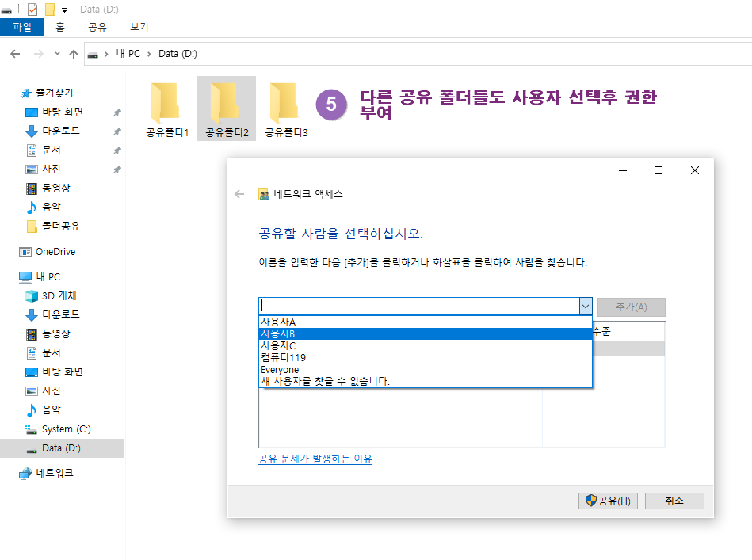
Task: Choose Everyone from the dropdown list
Action: pyautogui.click(x=426, y=370)
